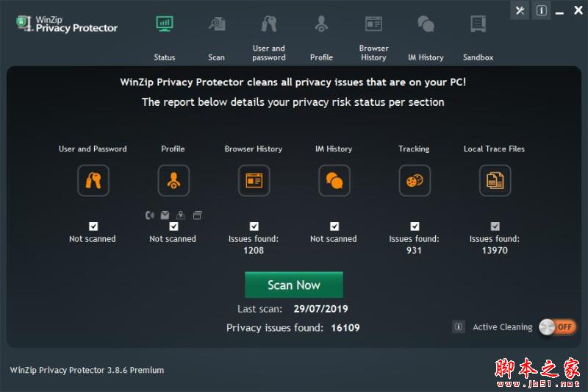This screenshot has height=392, width=588.
Task: Click the Tracking cookie icon
Action: tap(415, 180)
